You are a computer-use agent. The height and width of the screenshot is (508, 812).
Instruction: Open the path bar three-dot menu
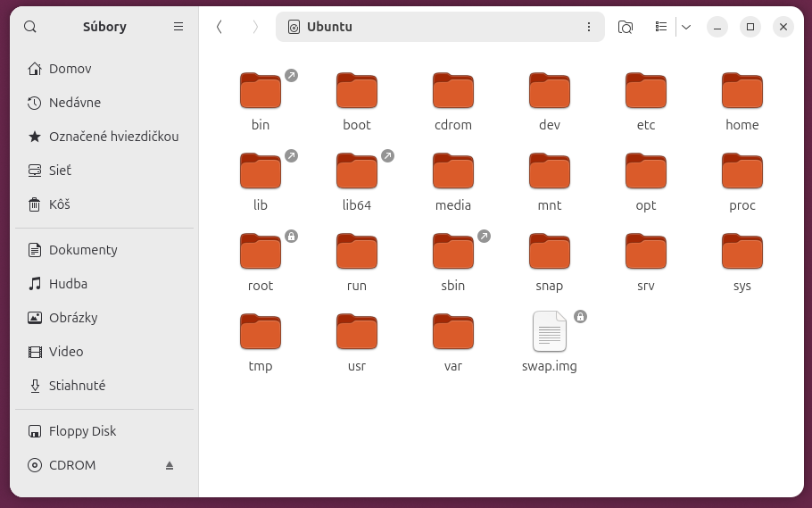tap(588, 27)
